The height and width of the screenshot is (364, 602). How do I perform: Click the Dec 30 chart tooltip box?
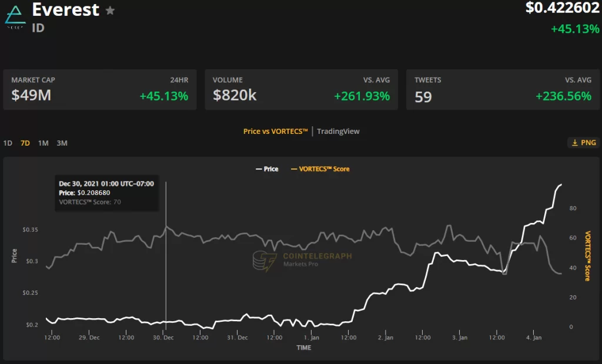(x=106, y=193)
